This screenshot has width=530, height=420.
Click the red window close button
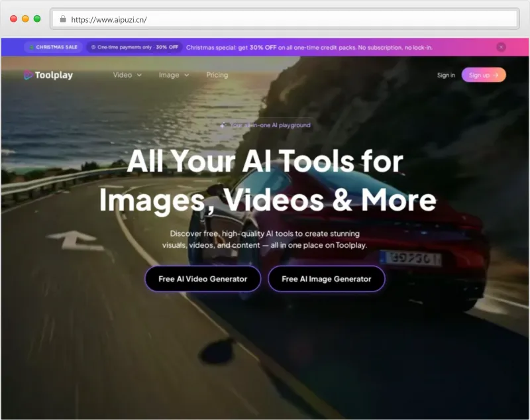[x=13, y=19]
